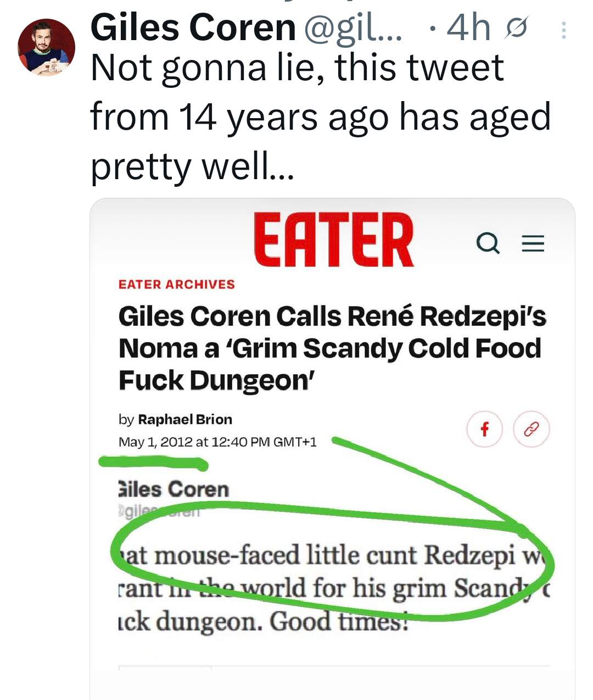Click the 'dungeon. Good times!' text line
Viewport: 593px width, 700px height.
[x=264, y=622]
